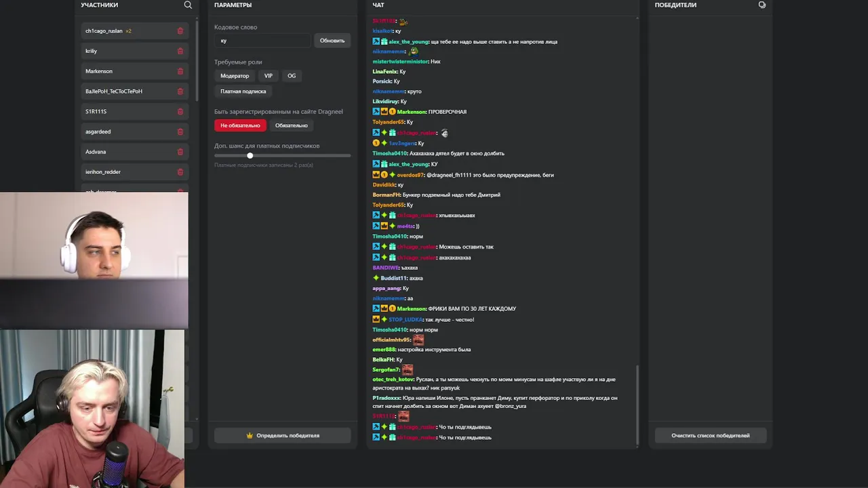Click emote in Sergofan7 message
Image resolution: width=868 pixels, height=488 pixels.
pos(408,369)
